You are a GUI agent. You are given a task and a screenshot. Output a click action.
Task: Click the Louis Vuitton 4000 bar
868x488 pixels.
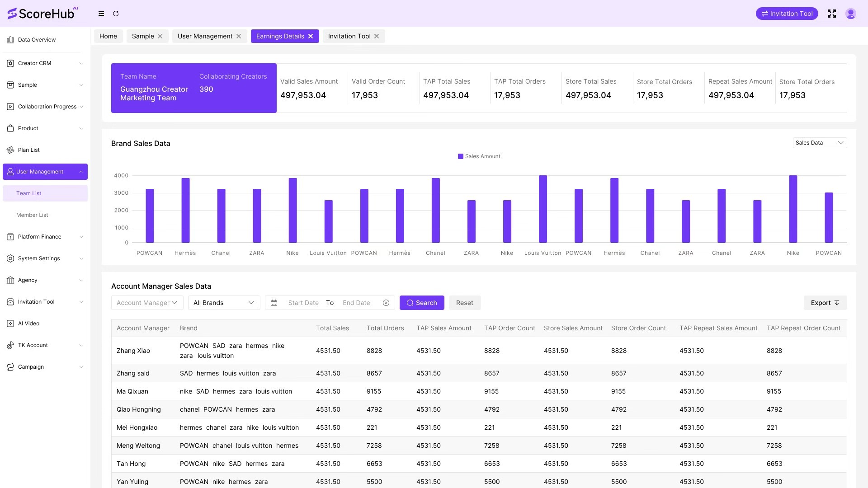point(543,209)
